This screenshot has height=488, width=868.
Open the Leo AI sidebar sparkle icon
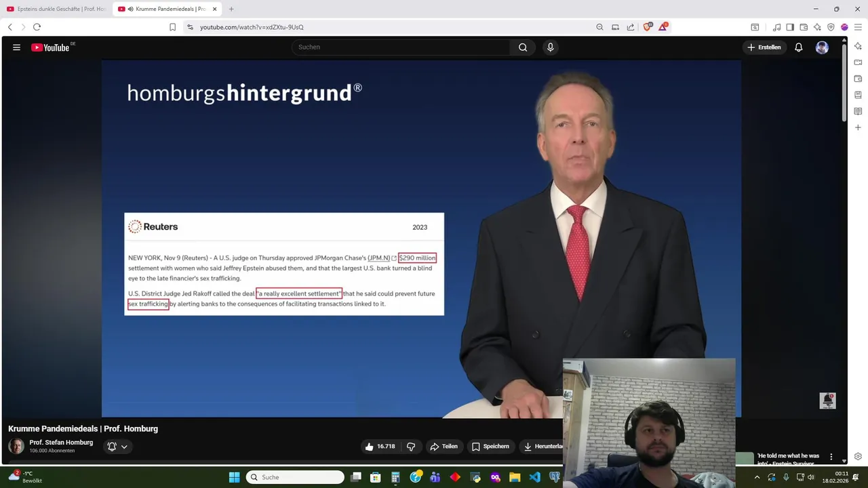[x=858, y=46]
